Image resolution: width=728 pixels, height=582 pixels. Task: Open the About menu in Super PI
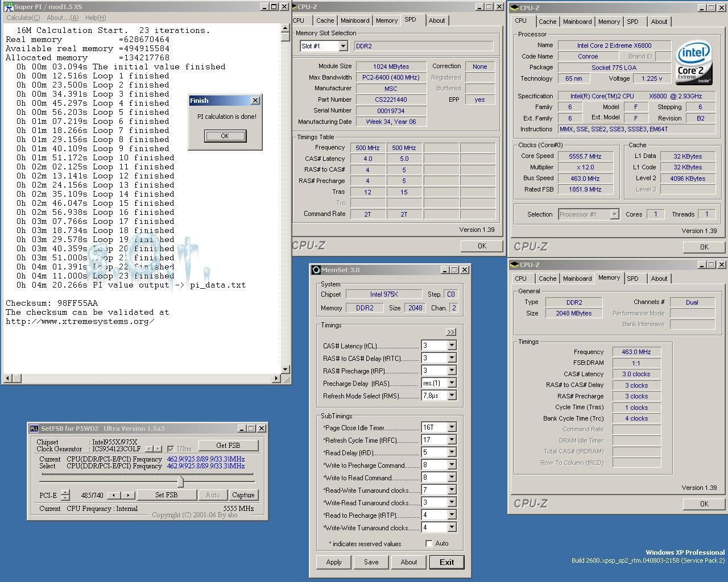point(63,18)
